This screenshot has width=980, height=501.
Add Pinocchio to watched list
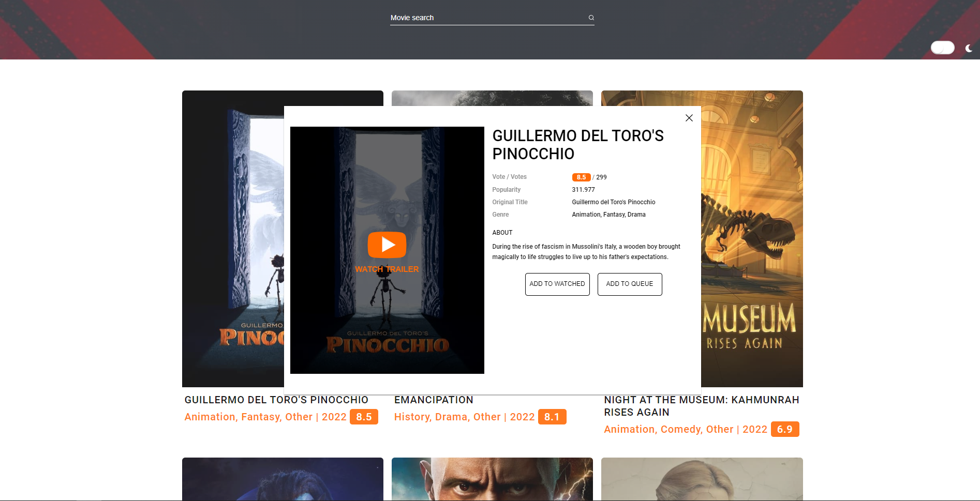click(557, 284)
